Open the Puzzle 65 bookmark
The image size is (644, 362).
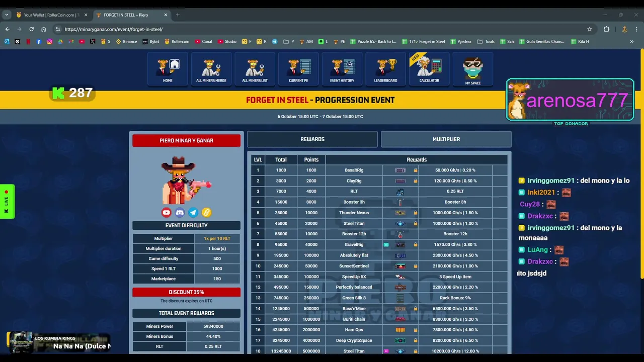pyautogui.click(x=373, y=42)
